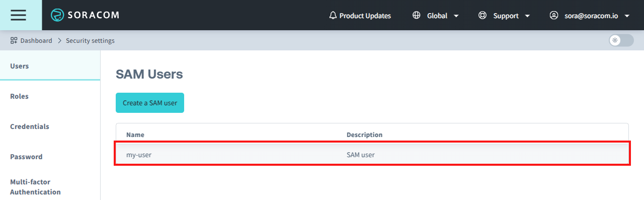This screenshot has width=644, height=200.
Task: Open the hamburger main menu
Action: pyautogui.click(x=18, y=15)
